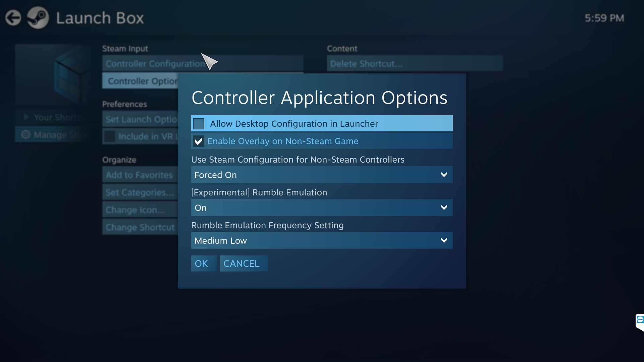Confirm the dialog with OK
Image resolution: width=644 pixels, height=362 pixels.
pos(204,263)
